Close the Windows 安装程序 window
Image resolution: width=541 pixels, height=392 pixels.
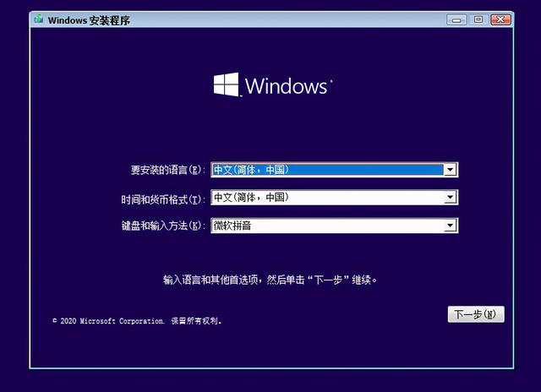coord(500,19)
